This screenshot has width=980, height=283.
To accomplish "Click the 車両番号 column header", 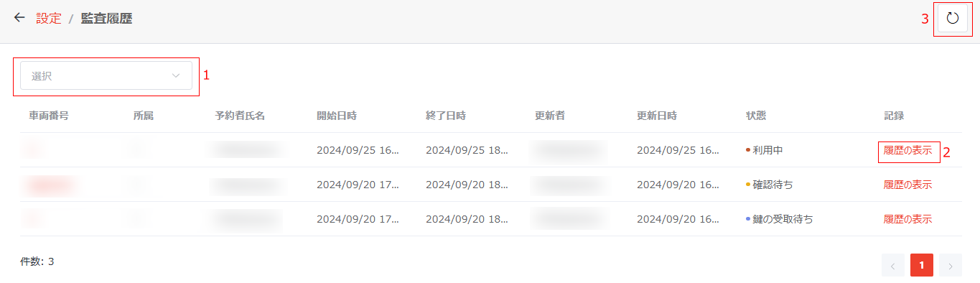I will (x=49, y=116).
